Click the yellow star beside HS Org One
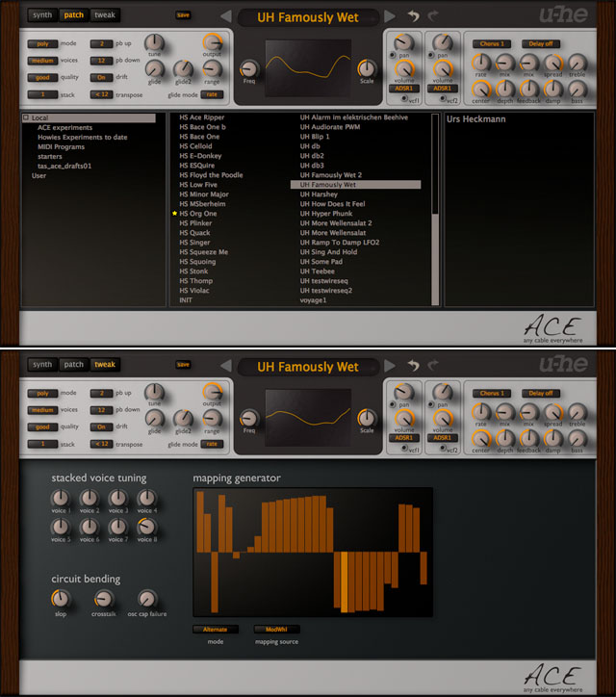 (174, 214)
